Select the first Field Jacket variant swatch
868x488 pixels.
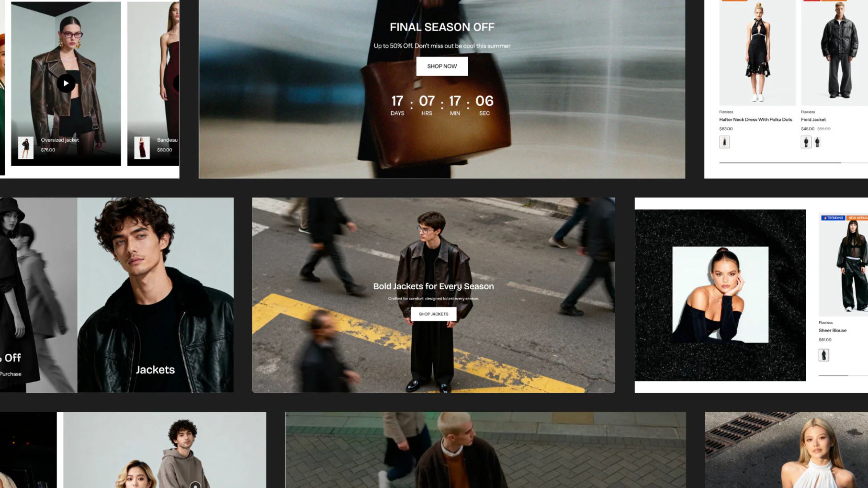[x=806, y=142]
